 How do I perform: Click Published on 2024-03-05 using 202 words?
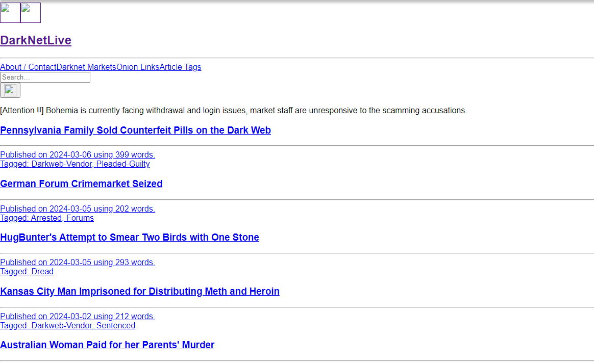click(78, 209)
